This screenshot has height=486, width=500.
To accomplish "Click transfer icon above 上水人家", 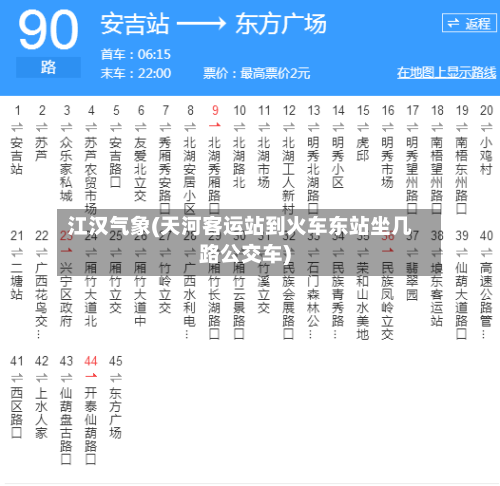I will (42, 377).
